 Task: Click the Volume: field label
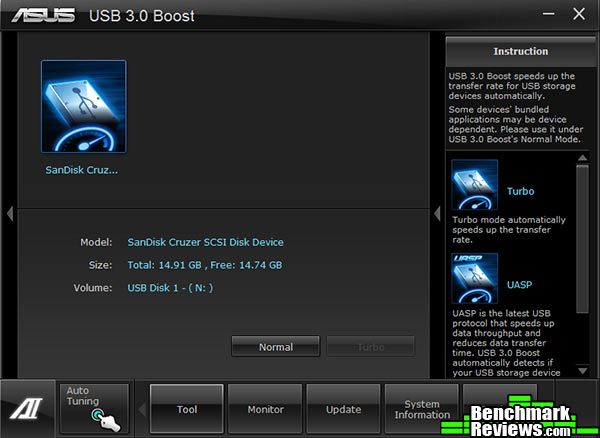(93, 288)
